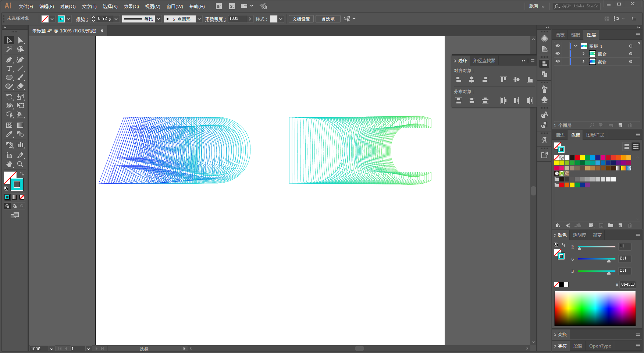The width and height of the screenshot is (644, 353).
Task: Select the Blend tool
Action: [x=21, y=134]
